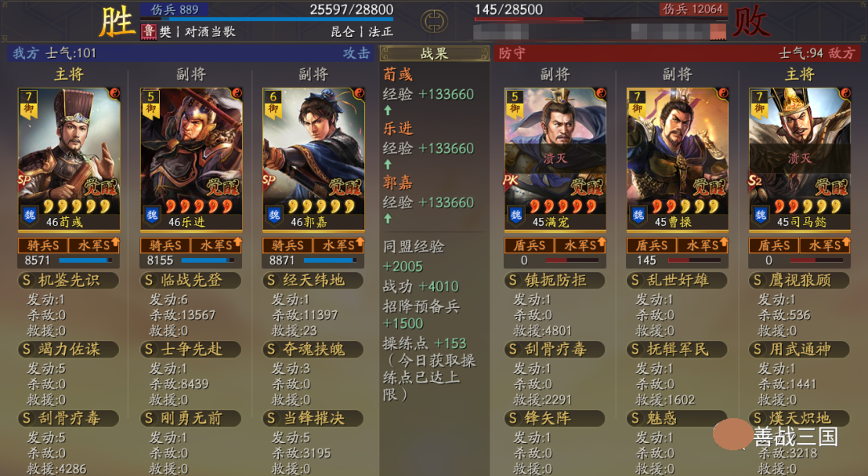Click the 觉醒 badge on 司马懿's portrait
Viewport: 868px width, 476px height.
click(x=831, y=187)
